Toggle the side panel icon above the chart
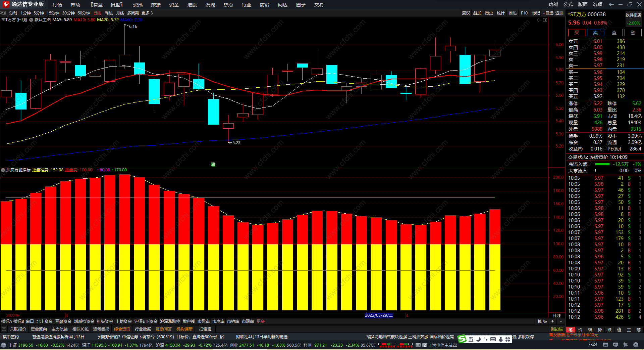 click(545, 20)
